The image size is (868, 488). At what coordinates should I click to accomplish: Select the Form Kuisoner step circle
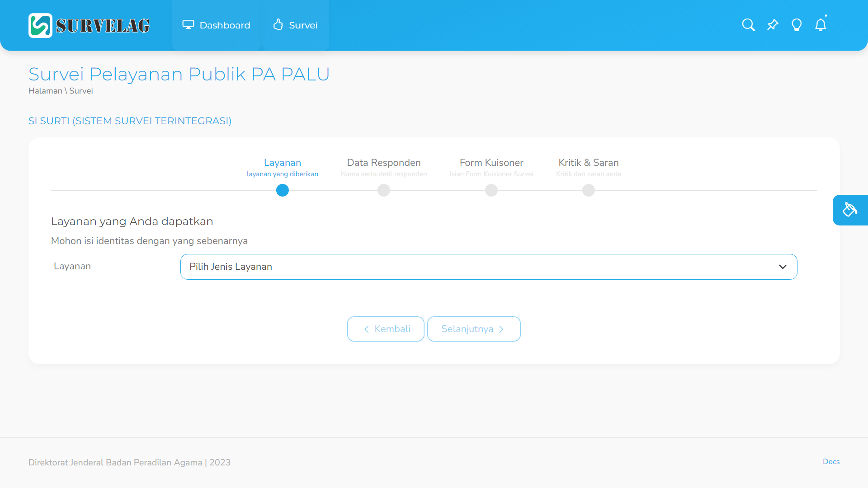click(491, 190)
